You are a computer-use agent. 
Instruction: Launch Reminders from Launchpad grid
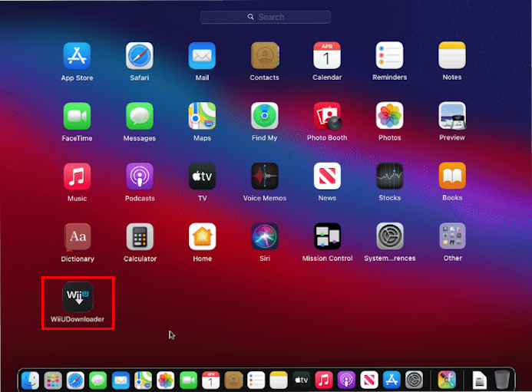click(389, 55)
